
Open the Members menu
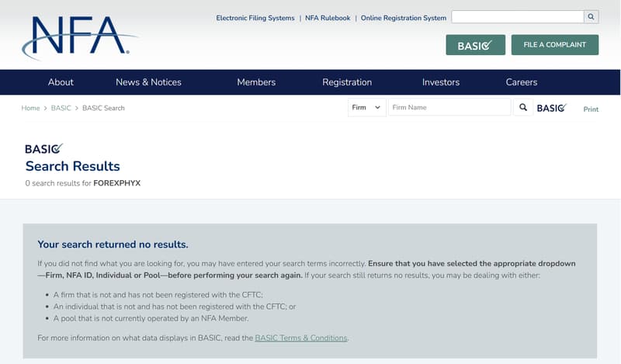pyautogui.click(x=256, y=82)
